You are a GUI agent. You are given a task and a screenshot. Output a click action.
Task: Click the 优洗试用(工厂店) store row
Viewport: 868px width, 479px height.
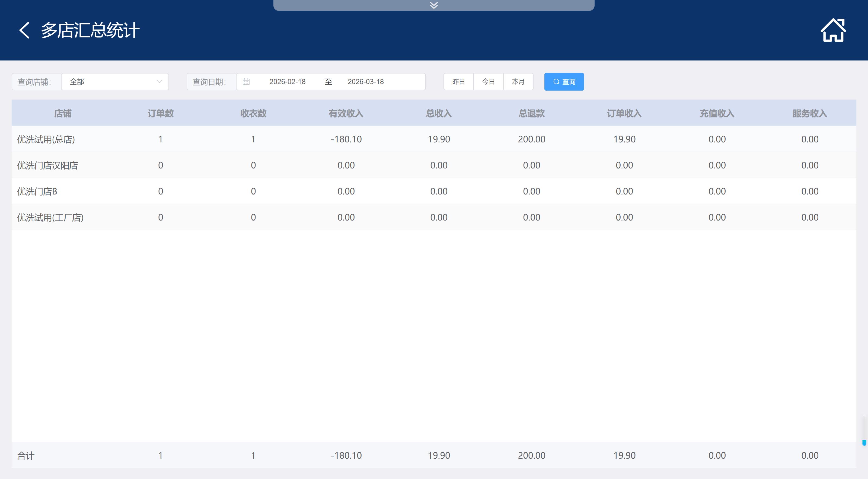click(50, 217)
